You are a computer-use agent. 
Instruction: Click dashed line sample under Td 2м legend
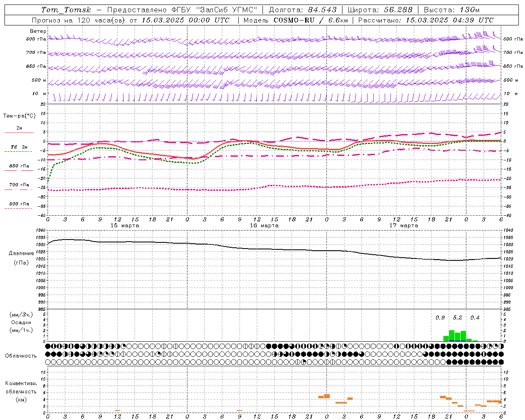(x=18, y=151)
